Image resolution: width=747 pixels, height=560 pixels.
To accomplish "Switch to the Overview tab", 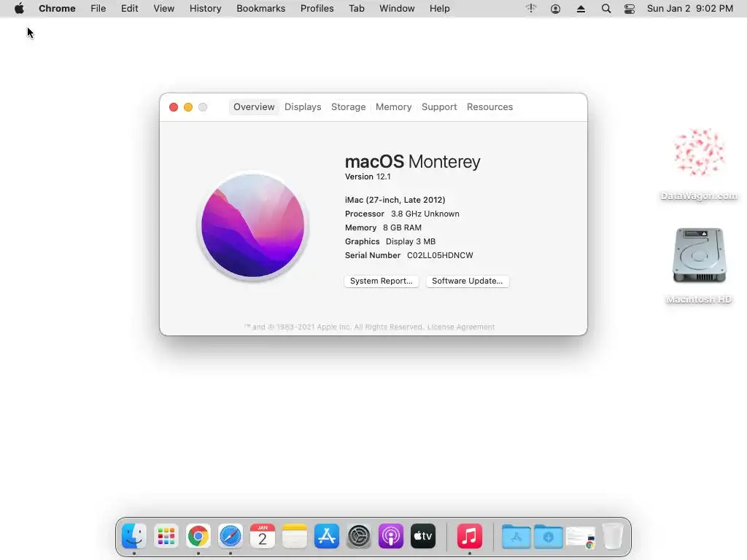I will 254,107.
